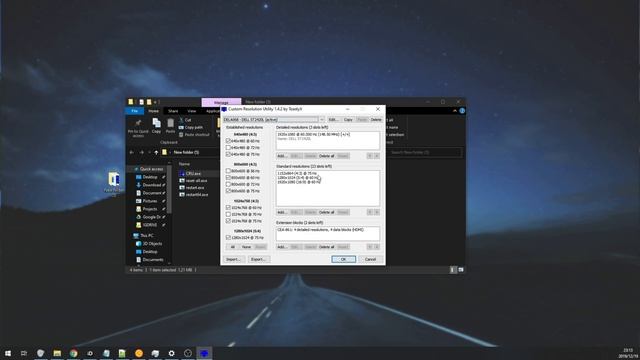Select 1920x1080 @ 60.000 Hz detailed resolution
Viewport: 640px width, 360px height.
tap(313, 134)
